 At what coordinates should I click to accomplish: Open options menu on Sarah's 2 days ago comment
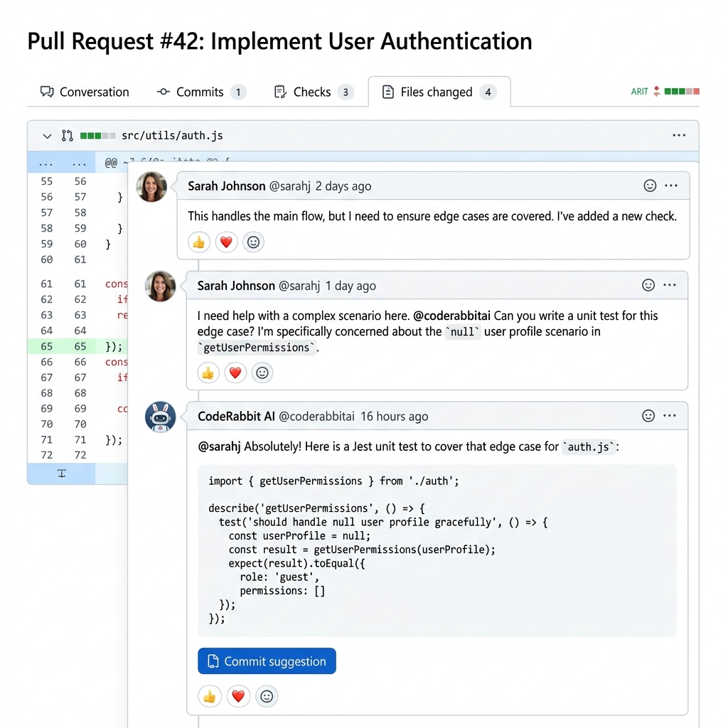point(671,186)
